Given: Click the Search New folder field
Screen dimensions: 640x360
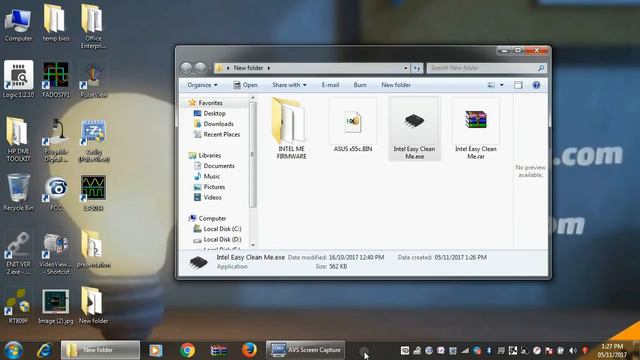Looking at the screenshot, I should click(x=486, y=68).
